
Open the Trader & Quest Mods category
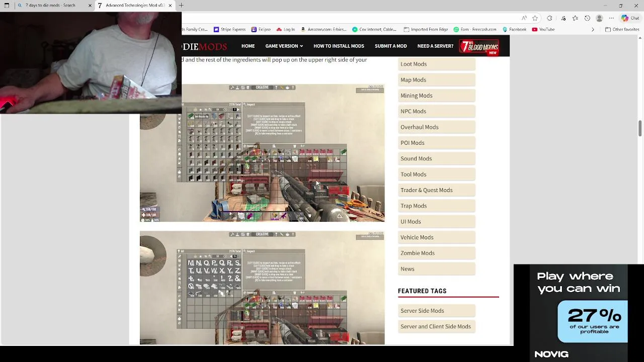coord(436,190)
